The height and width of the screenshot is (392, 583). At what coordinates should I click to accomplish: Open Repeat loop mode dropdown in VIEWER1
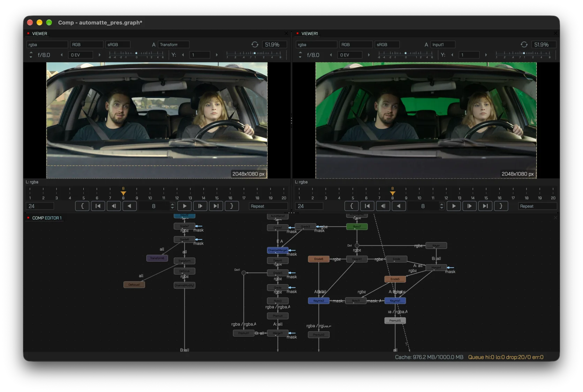(x=537, y=206)
